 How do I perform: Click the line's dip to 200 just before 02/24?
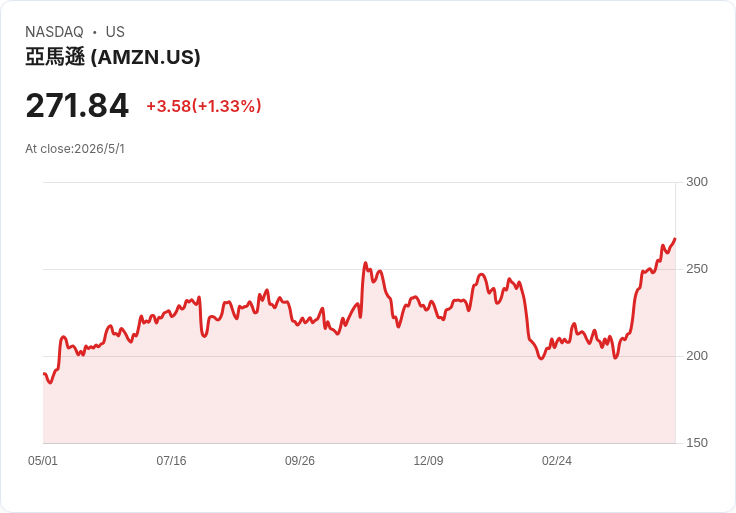tap(541, 359)
